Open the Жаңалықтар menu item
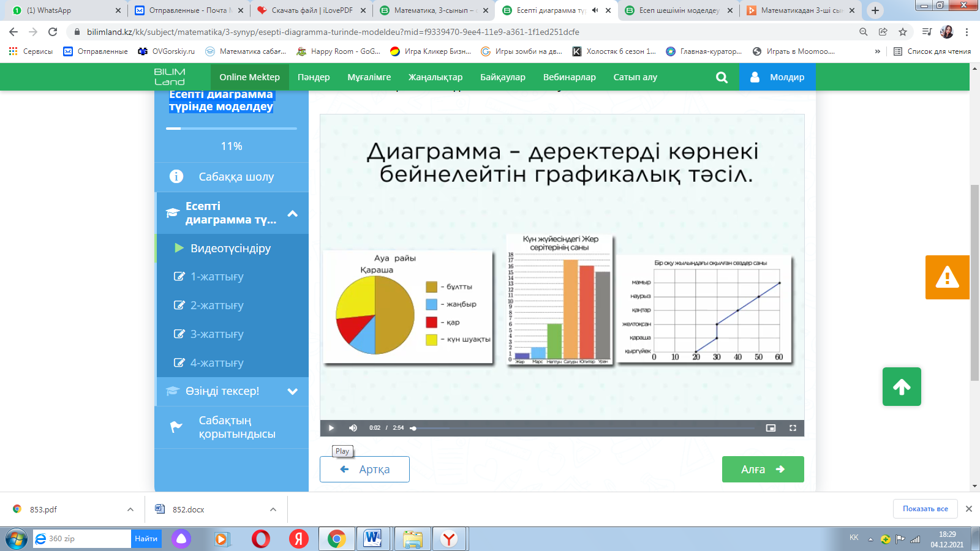Image resolution: width=980 pixels, height=551 pixels. (435, 77)
